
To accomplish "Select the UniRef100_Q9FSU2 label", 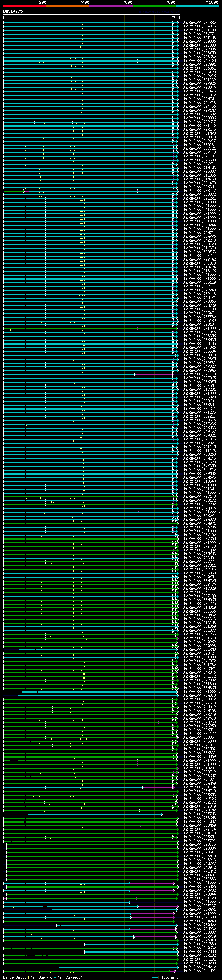I will tap(199, 114).
